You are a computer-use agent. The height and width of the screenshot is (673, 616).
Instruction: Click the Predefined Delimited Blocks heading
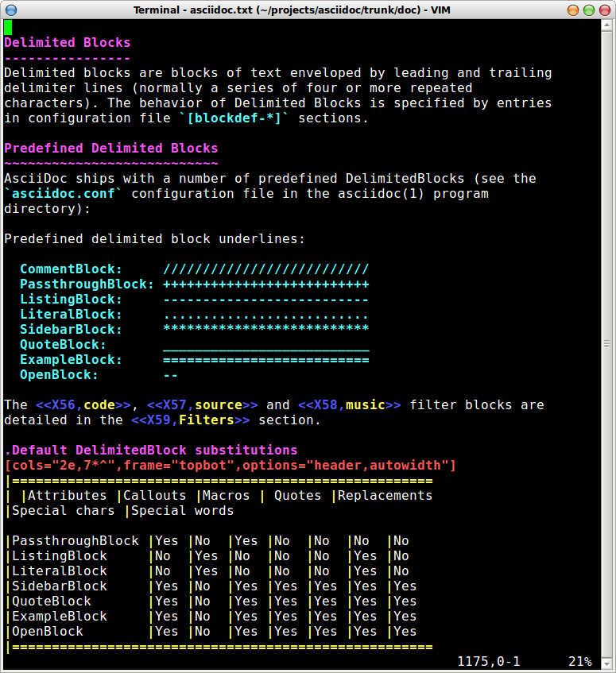point(111,149)
